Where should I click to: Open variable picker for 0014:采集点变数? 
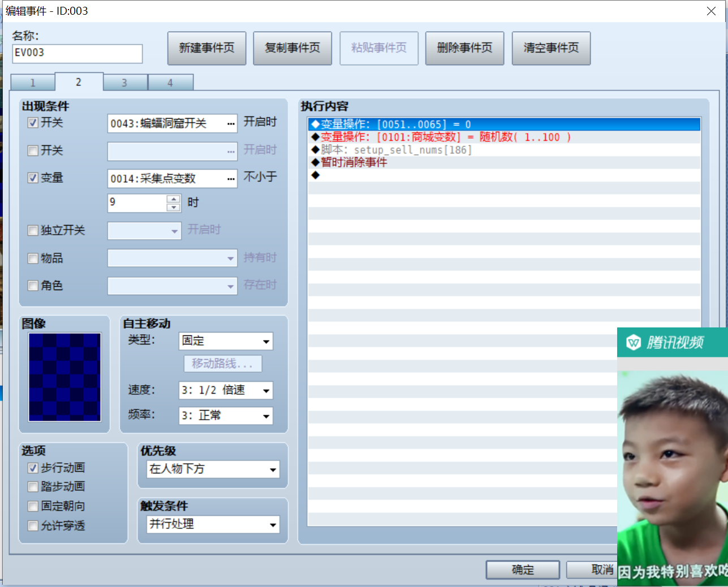(231, 179)
